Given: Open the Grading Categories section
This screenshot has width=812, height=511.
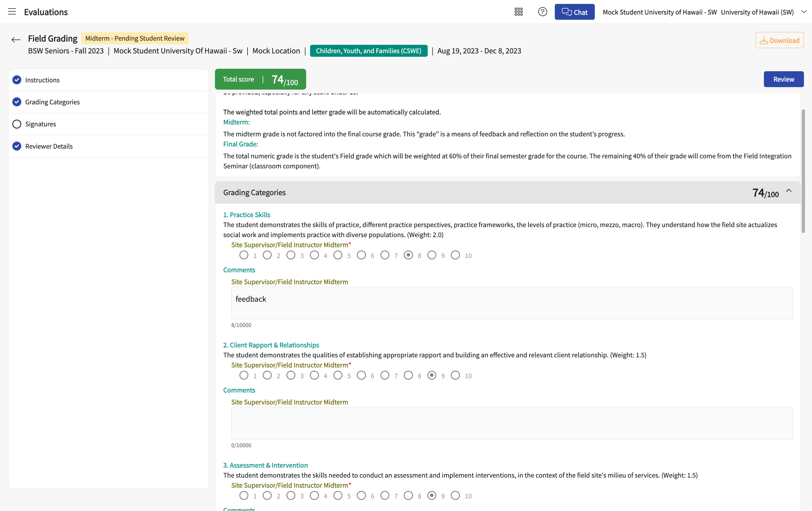Looking at the screenshot, I should pyautogui.click(x=108, y=102).
